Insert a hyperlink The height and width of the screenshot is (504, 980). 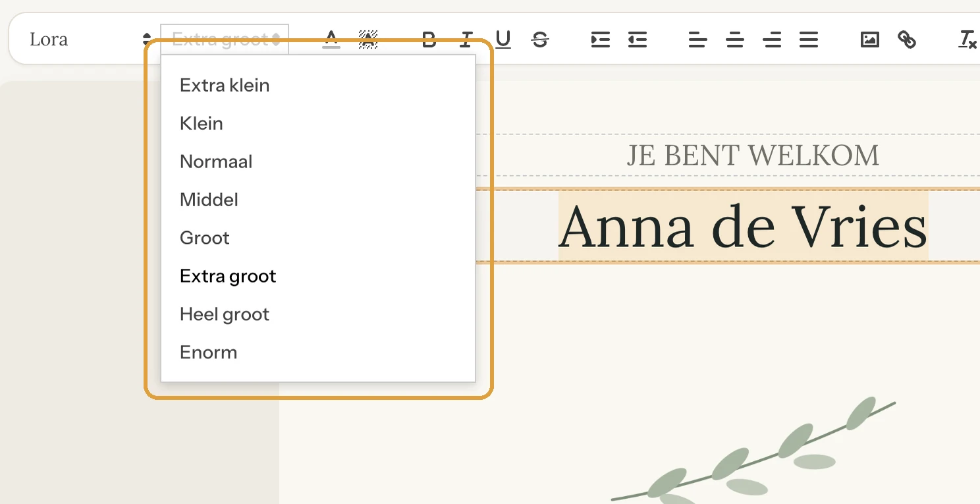tap(907, 40)
